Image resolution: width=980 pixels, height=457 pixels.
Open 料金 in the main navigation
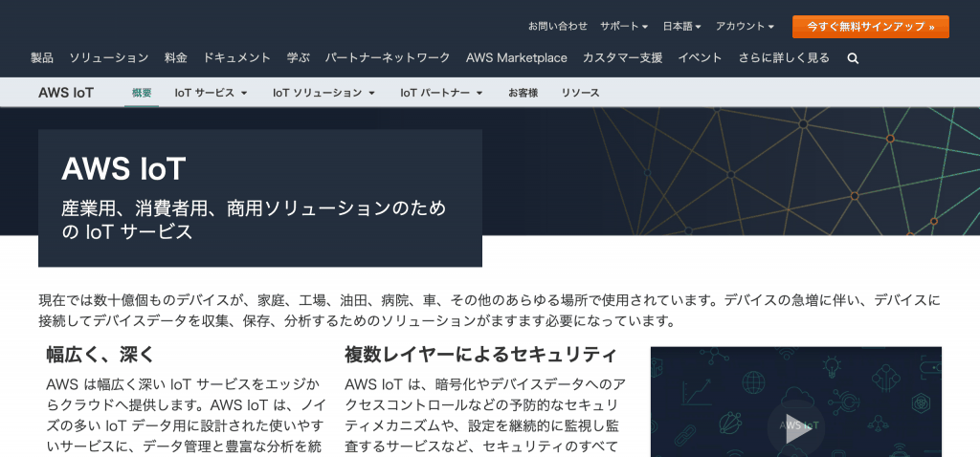point(176,58)
